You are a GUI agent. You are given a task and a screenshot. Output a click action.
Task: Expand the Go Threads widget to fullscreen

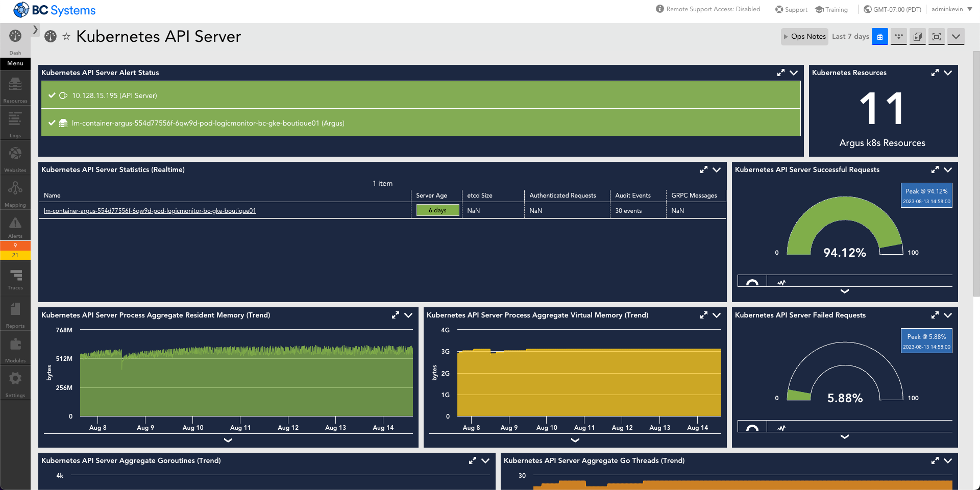click(935, 460)
